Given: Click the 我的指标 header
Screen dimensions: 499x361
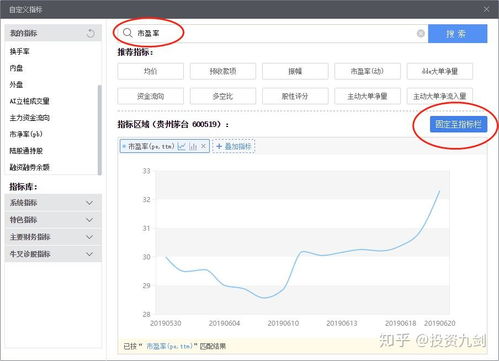Looking at the screenshot, I should pyautogui.click(x=53, y=33).
